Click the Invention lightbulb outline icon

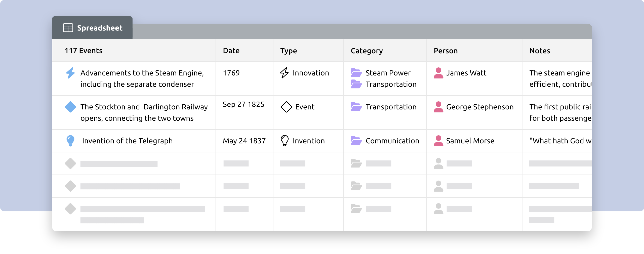(285, 141)
